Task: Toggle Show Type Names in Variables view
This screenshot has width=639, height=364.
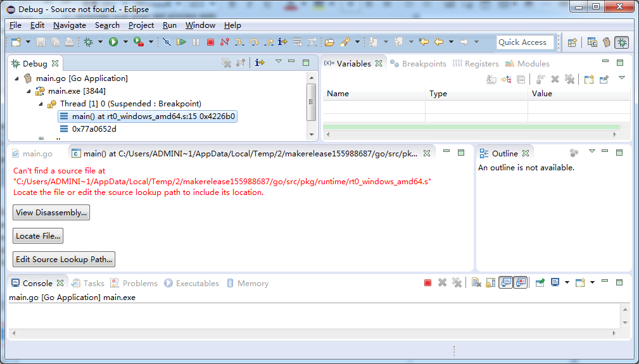Action: click(x=491, y=79)
